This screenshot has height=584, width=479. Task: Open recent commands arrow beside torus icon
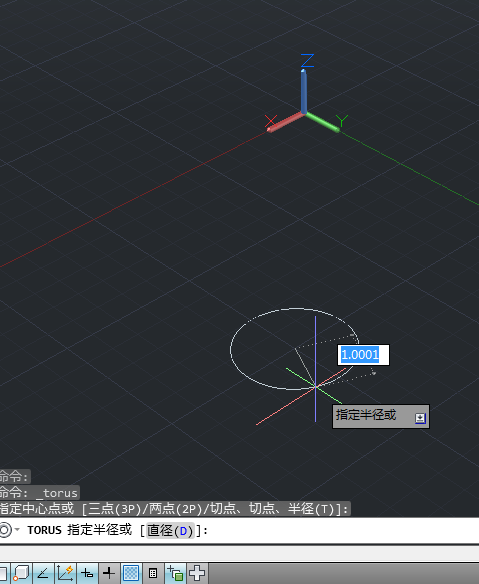tap(17, 530)
